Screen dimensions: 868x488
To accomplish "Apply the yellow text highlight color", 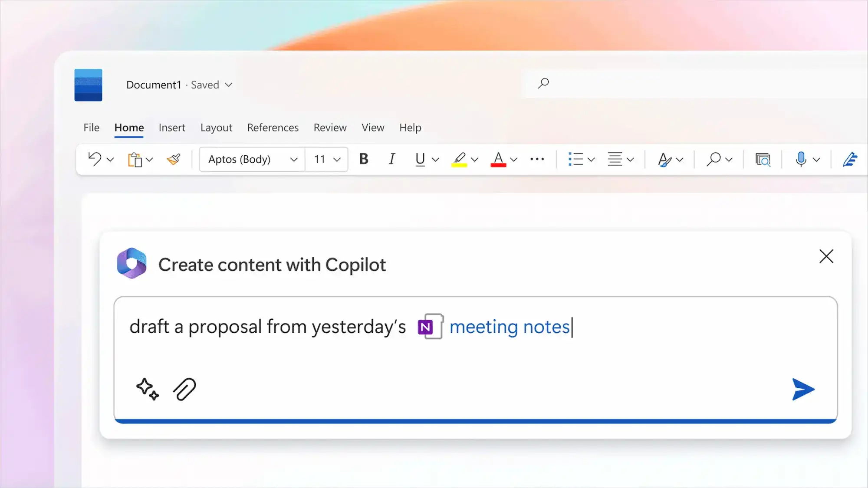I will tap(459, 160).
